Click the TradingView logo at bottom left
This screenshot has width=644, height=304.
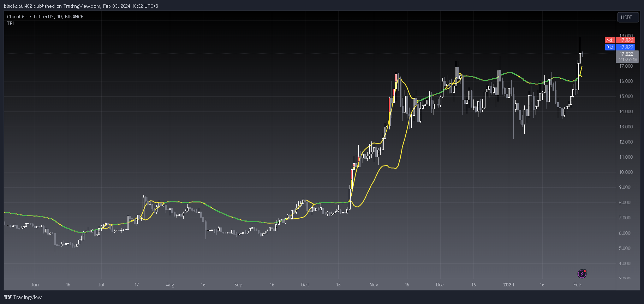coord(8,297)
